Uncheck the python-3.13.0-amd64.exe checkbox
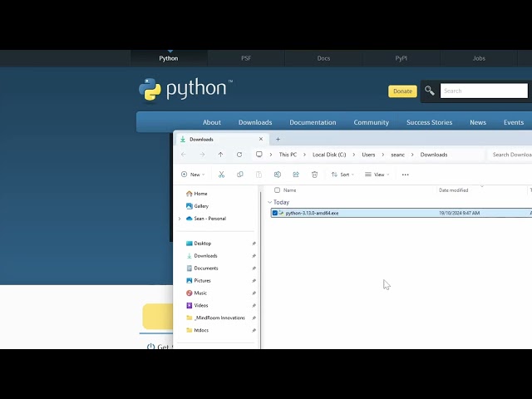 (x=275, y=213)
